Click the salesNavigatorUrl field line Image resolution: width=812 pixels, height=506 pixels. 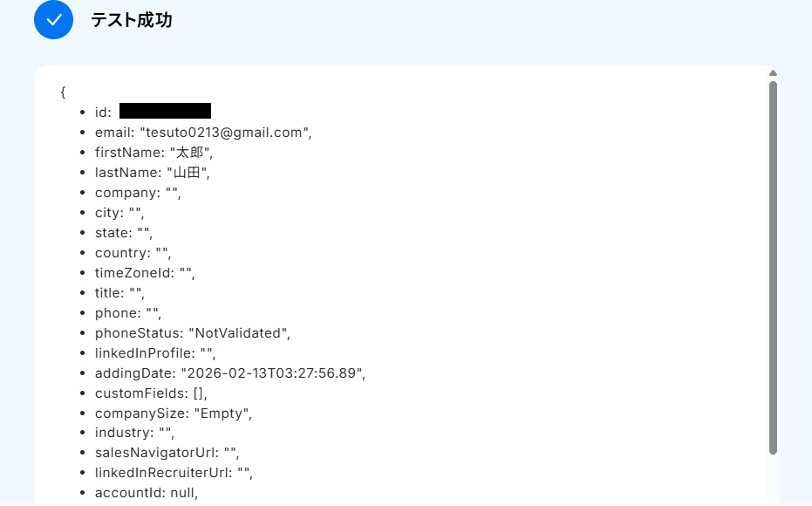coord(167,453)
